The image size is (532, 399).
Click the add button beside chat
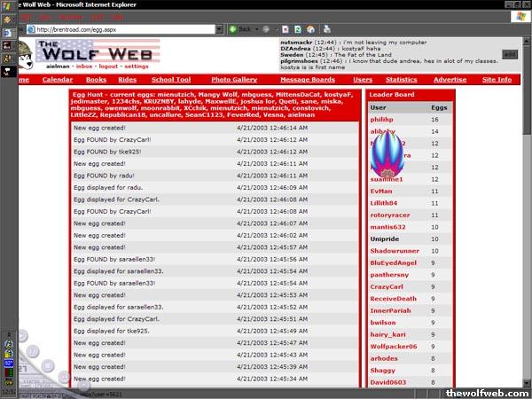(x=509, y=54)
